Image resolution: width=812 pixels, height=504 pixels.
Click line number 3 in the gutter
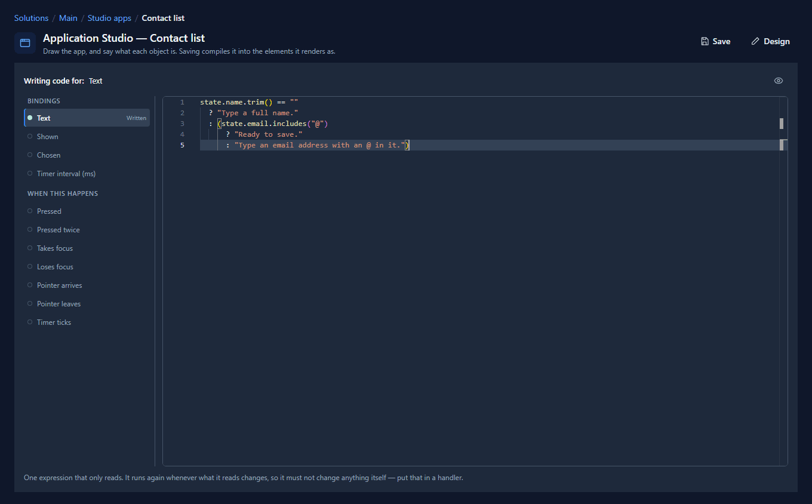click(x=182, y=124)
